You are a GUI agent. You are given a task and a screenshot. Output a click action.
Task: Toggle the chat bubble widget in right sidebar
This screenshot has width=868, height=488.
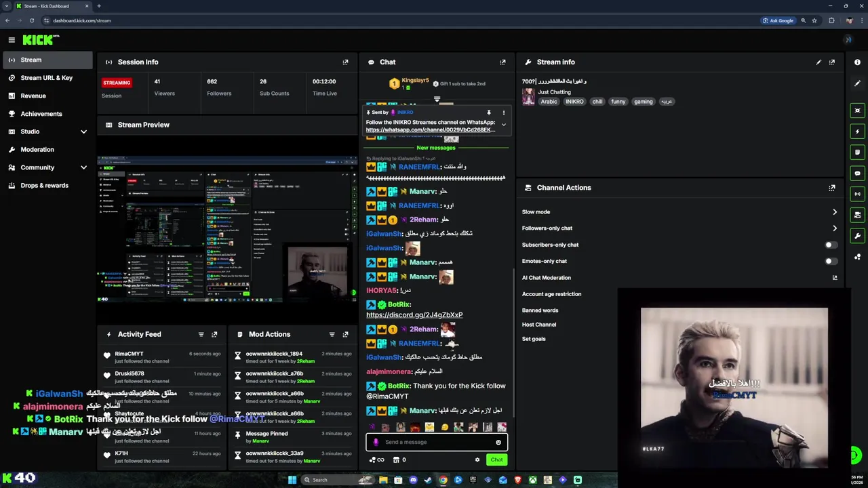pyautogui.click(x=857, y=173)
